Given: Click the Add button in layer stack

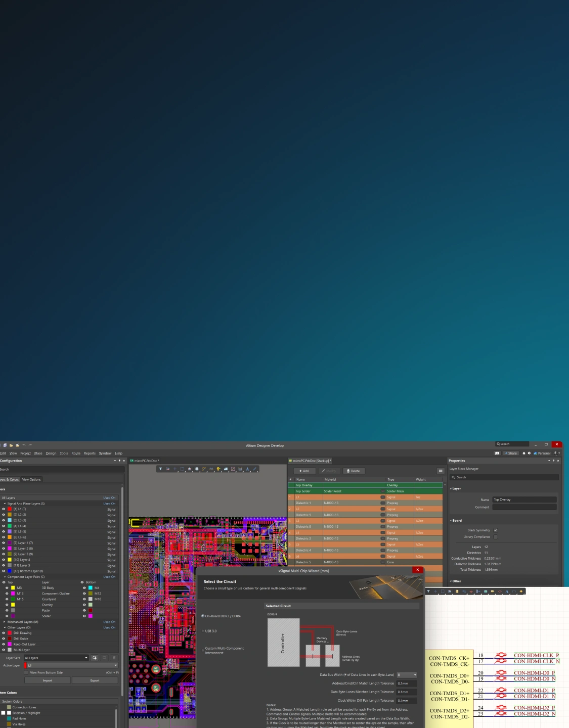Looking at the screenshot, I should pyautogui.click(x=304, y=471).
